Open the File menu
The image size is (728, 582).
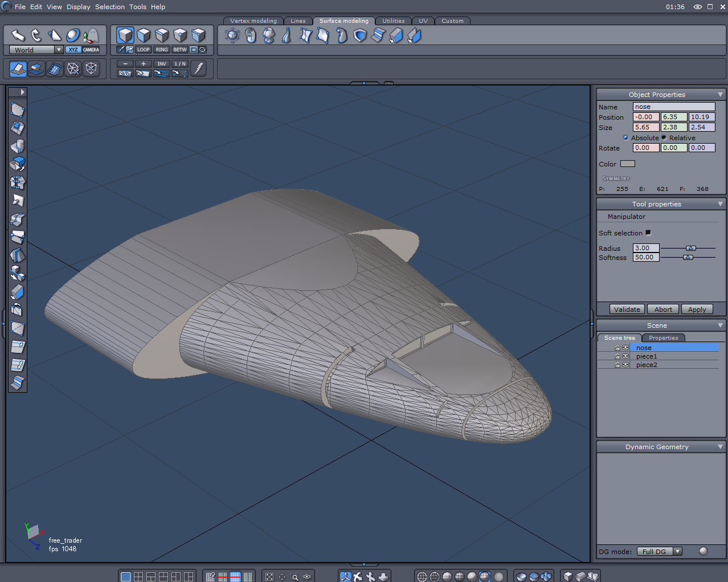pos(20,7)
